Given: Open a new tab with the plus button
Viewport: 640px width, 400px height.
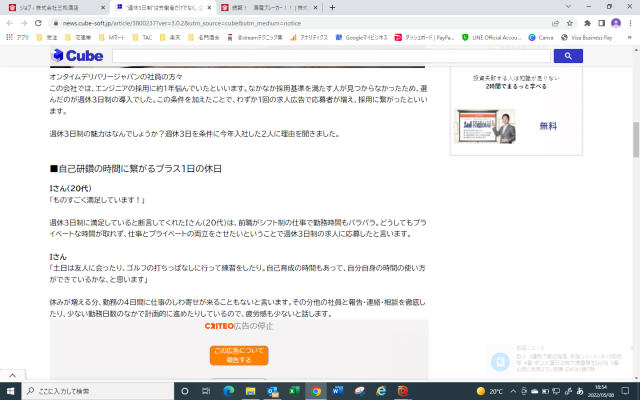Looking at the screenshot, I should (x=332, y=7).
